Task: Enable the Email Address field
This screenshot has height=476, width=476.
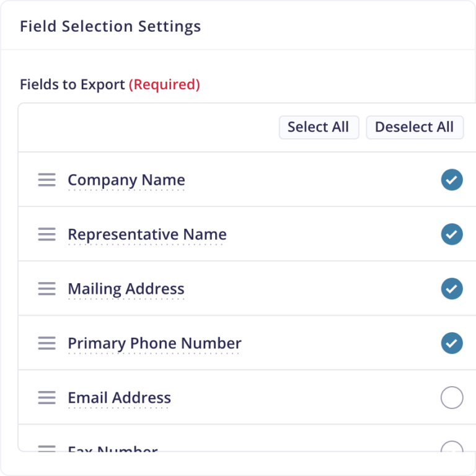Action: pos(452,398)
